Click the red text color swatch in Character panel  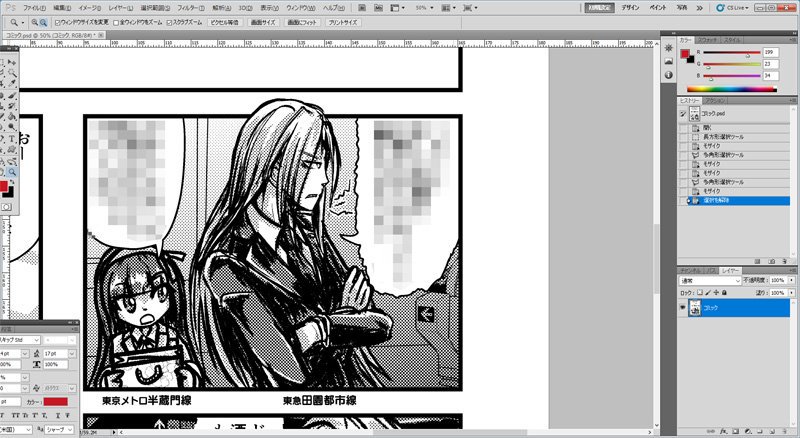55,402
